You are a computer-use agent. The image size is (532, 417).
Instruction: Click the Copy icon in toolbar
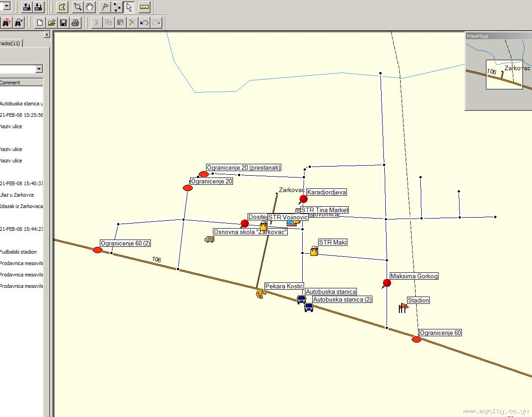pos(108,23)
